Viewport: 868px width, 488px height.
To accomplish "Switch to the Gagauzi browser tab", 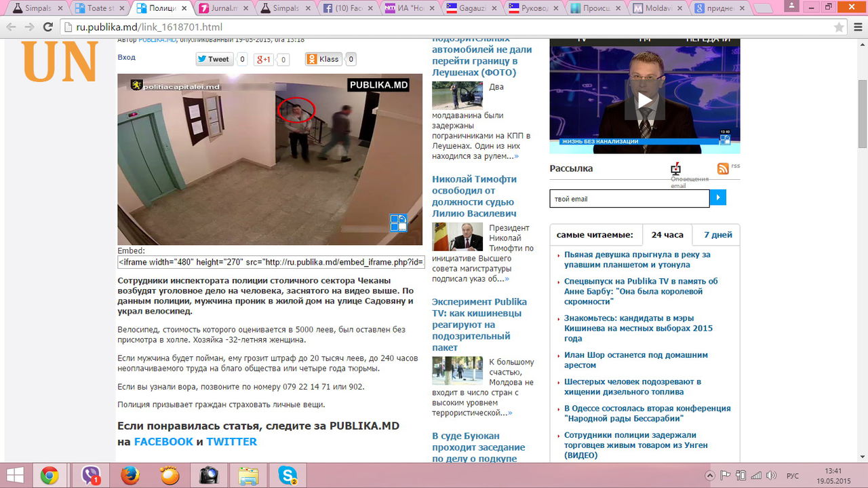I will pos(471,8).
